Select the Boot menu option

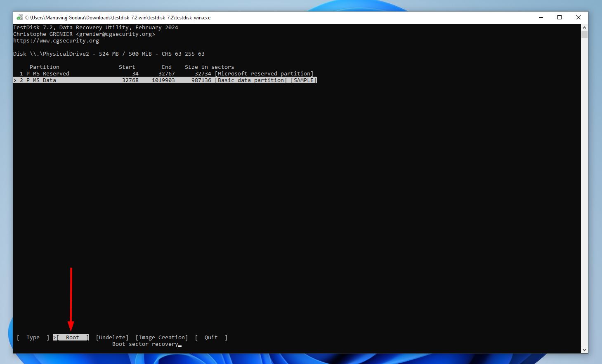(72, 337)
